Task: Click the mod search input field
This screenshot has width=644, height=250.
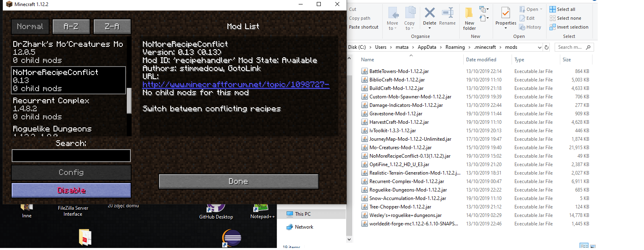Action: tap(71, 156)
